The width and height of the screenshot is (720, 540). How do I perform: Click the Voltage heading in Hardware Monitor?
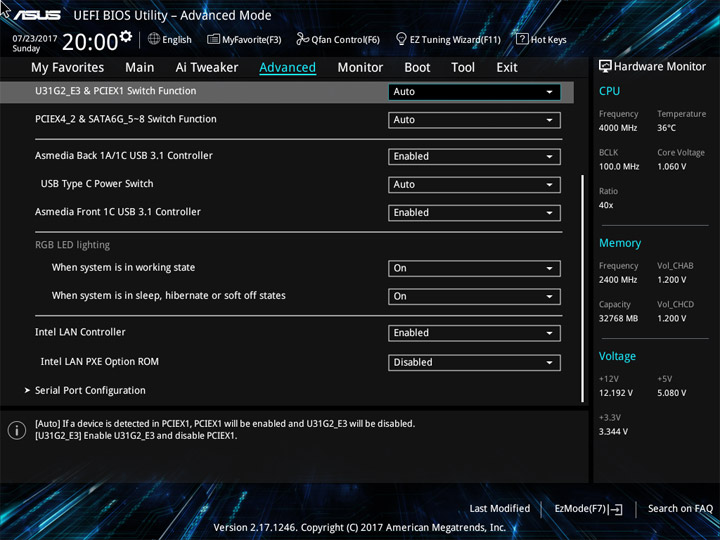pyautogui.click(x=617, y=356)
